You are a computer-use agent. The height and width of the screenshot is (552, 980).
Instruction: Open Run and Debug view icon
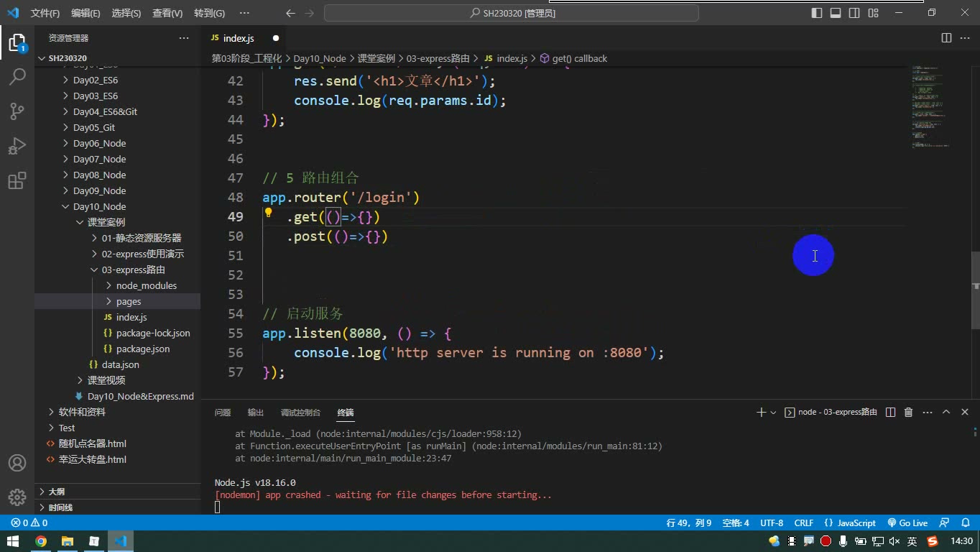[17, 146]
